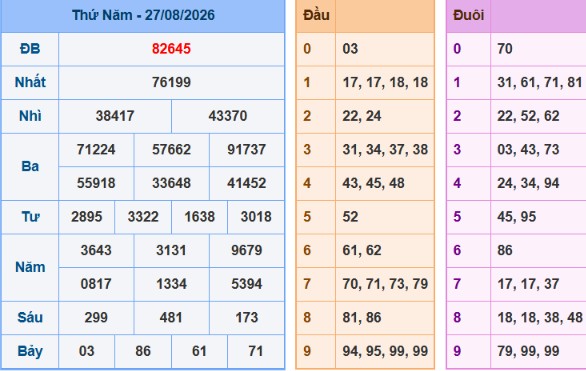Select fifth prize number 5394
Viewport: 586px width, 371px height.
(x=247, y=284)
